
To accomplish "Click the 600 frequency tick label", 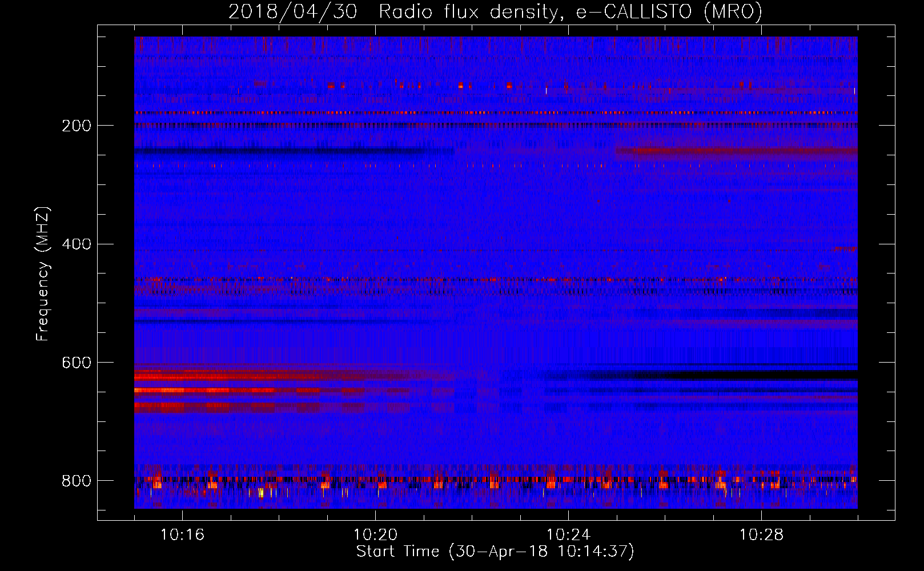I will tap(77, 363).
